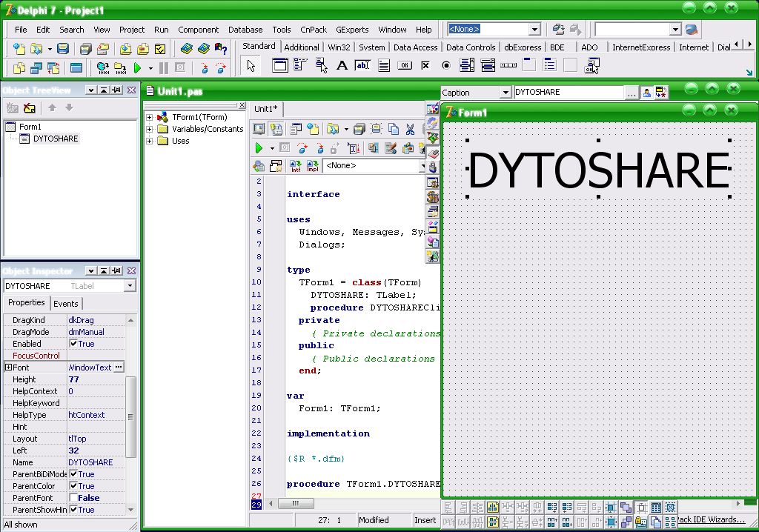The image size is (759, 532).
Task: Choose the Button component in palette
Action: (x=405, y=65)
